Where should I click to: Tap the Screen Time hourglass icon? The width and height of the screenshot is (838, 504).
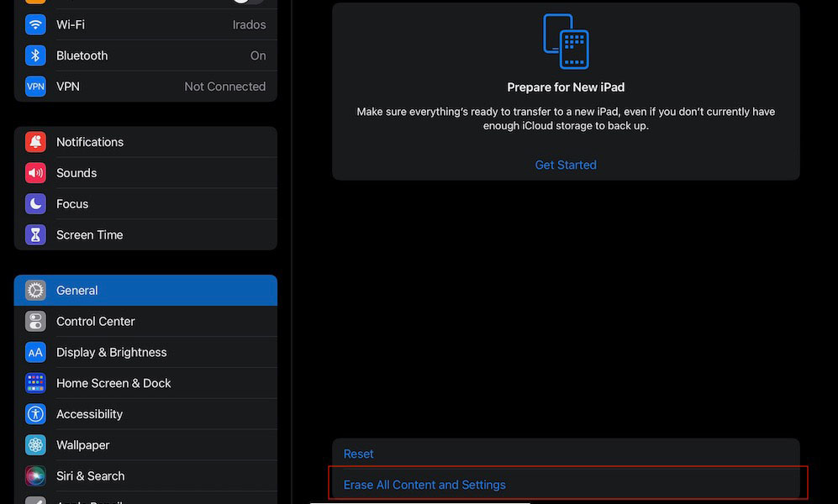point(35,235)
